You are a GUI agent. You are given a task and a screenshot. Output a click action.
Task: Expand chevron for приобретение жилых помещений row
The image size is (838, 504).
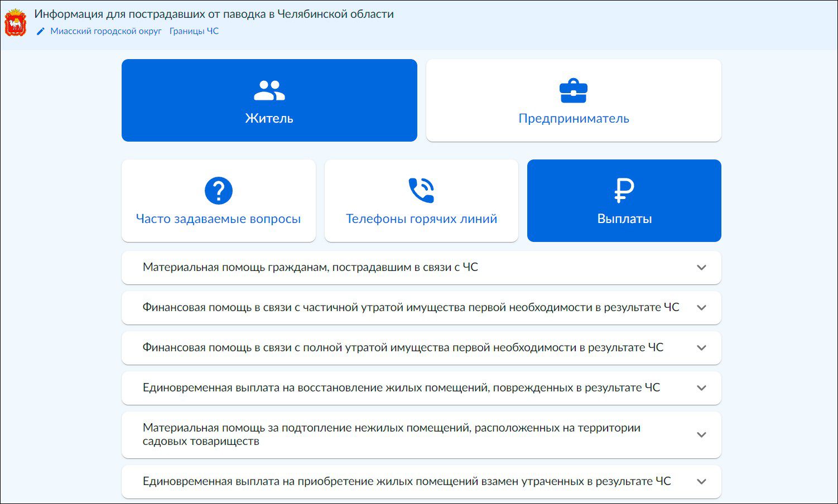tap(702, 482)
